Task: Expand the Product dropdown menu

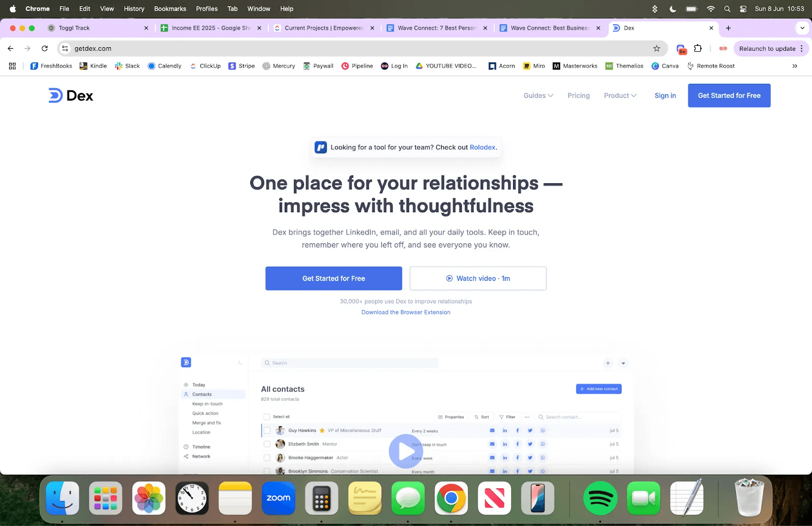Action: tap(620, 95)
